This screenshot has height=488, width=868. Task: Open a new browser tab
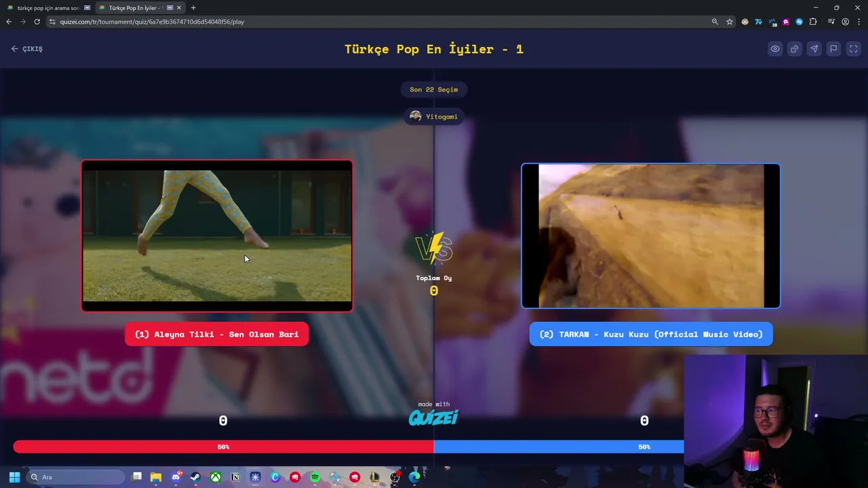point(193,7)
